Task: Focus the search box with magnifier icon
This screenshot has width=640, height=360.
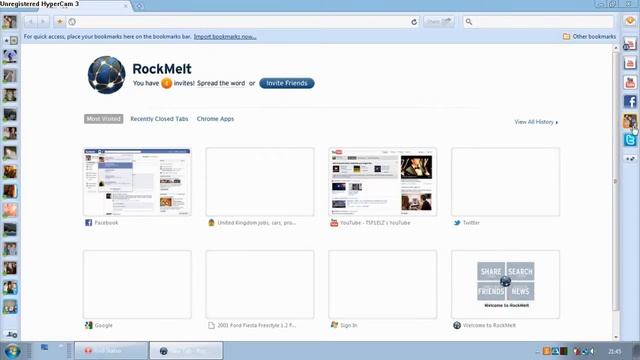Action: [x=538, y=22]
